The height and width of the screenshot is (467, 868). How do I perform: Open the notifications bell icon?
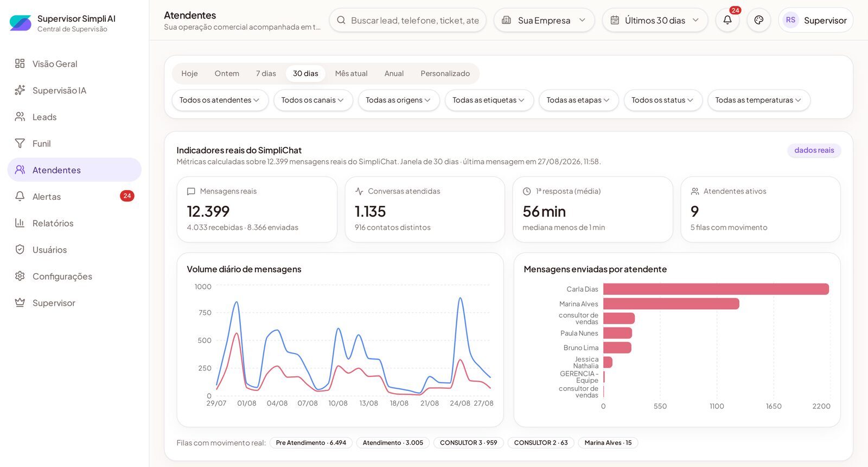727,20
